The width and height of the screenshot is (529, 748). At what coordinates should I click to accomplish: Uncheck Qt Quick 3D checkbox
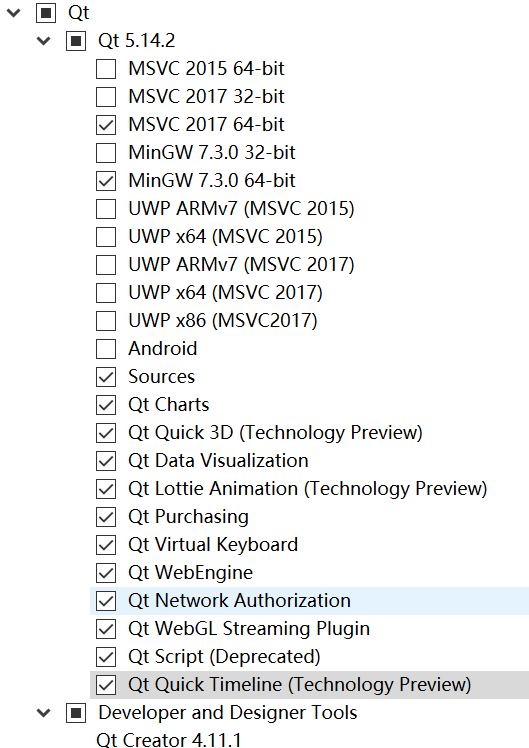(x=106, y=433)
